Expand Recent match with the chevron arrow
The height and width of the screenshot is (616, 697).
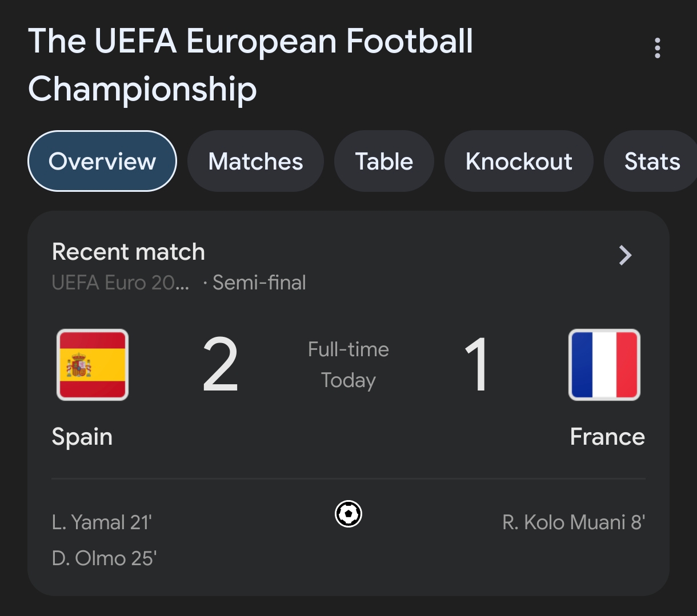[x=626, y=255]
